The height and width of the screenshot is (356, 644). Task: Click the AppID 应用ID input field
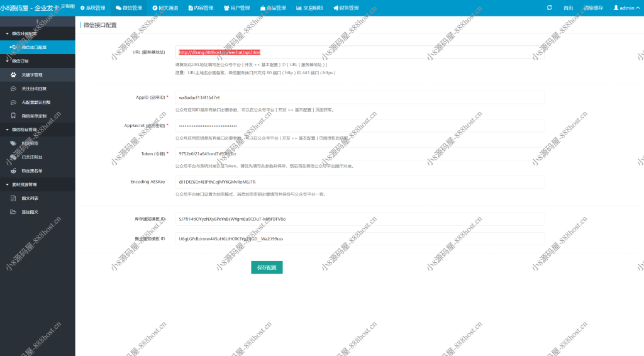pos(360,97)
